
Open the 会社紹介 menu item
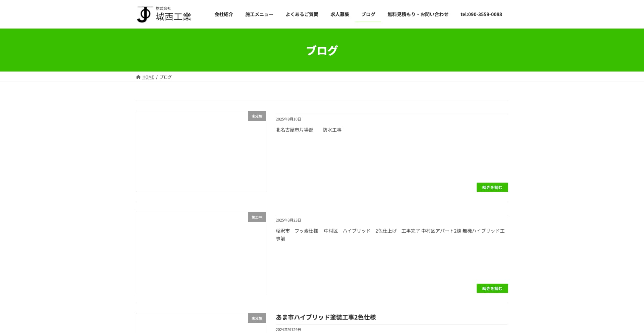point(223,14)
